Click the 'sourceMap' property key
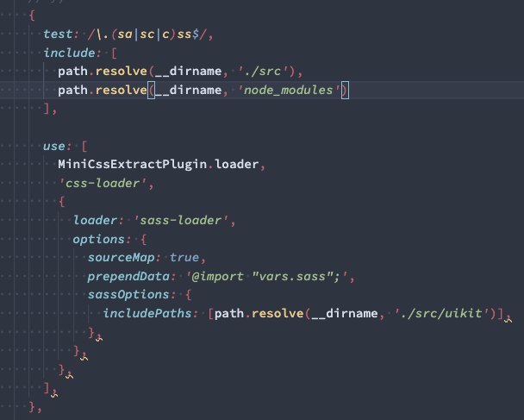Image resolution: width=524 pixels, height=420 pixels. click(122, 258)
